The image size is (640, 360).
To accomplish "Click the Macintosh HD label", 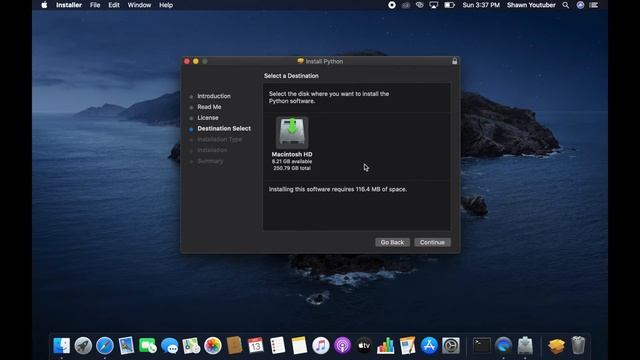I will (x=292, y=154).
